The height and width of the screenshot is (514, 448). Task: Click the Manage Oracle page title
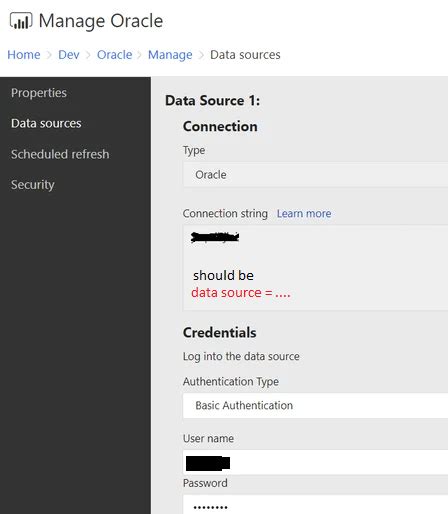click(101, 21)
